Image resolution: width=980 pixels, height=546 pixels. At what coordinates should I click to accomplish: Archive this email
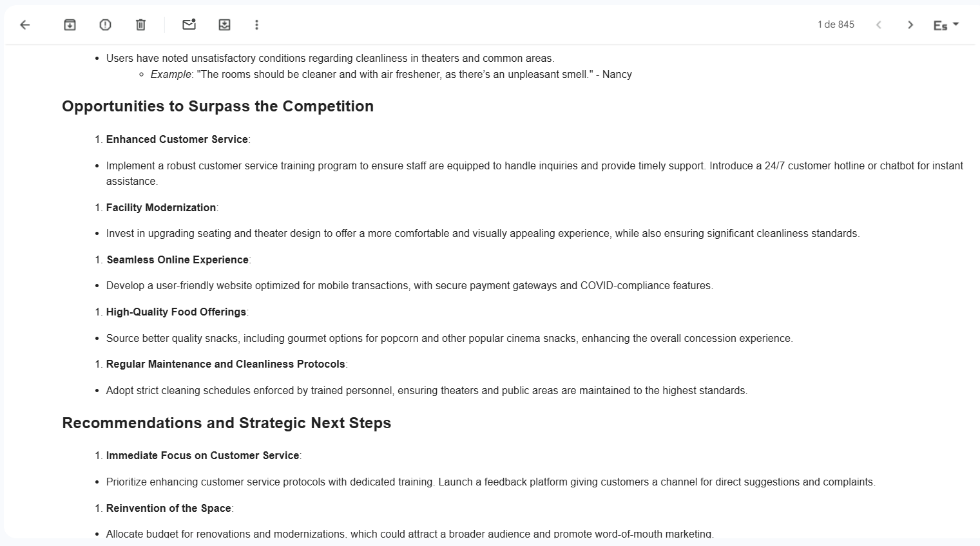tap(70, 24)
